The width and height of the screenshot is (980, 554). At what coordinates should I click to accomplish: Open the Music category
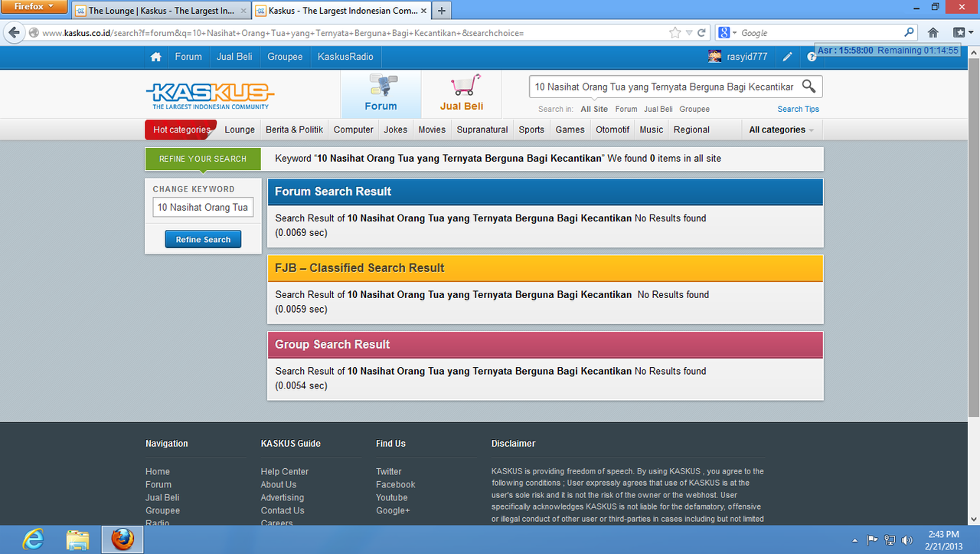pos(652,129)
